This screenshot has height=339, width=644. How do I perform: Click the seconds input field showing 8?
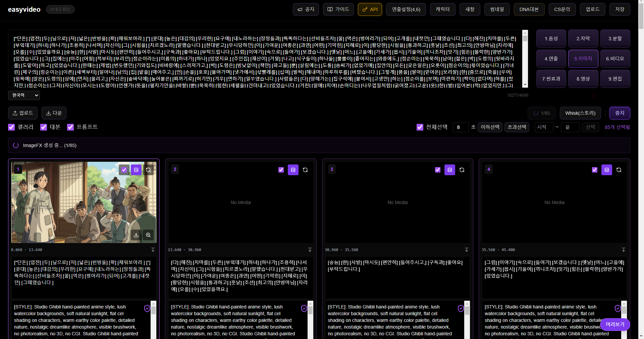(460, 127)
